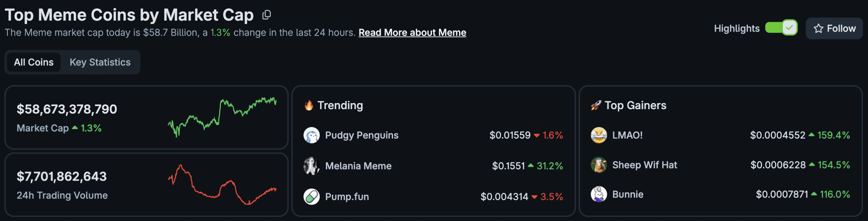The height and width of the screenshot is (221, 868).
Task: Select the All Coins tab
Action: point(33,62)
